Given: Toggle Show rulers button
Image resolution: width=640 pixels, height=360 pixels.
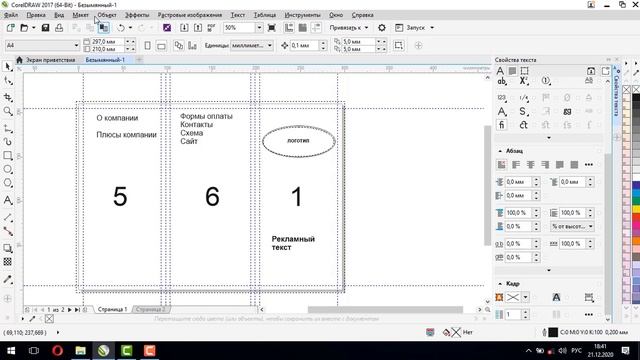Looking at the screenshot, I should click(x=289, y=28).
